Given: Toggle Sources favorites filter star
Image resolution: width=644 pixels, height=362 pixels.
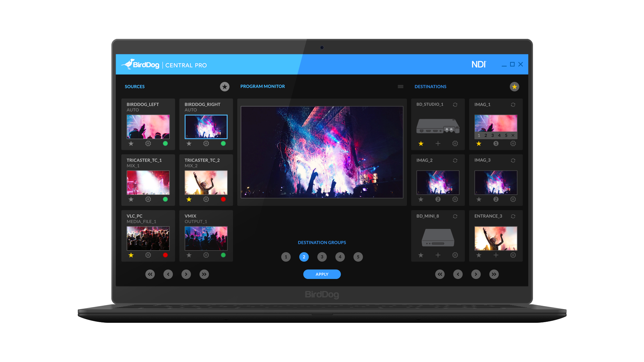Looking at the screenshot, I should 225,87.
